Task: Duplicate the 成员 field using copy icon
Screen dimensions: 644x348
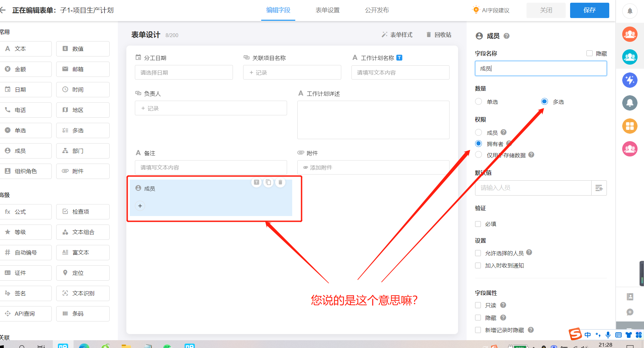Action: [268, 182]
